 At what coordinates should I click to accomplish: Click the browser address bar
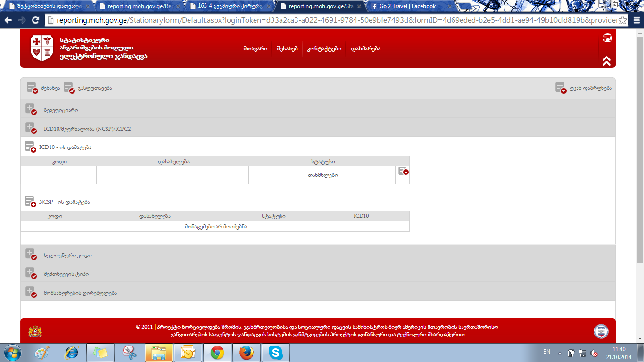point(330,20)
